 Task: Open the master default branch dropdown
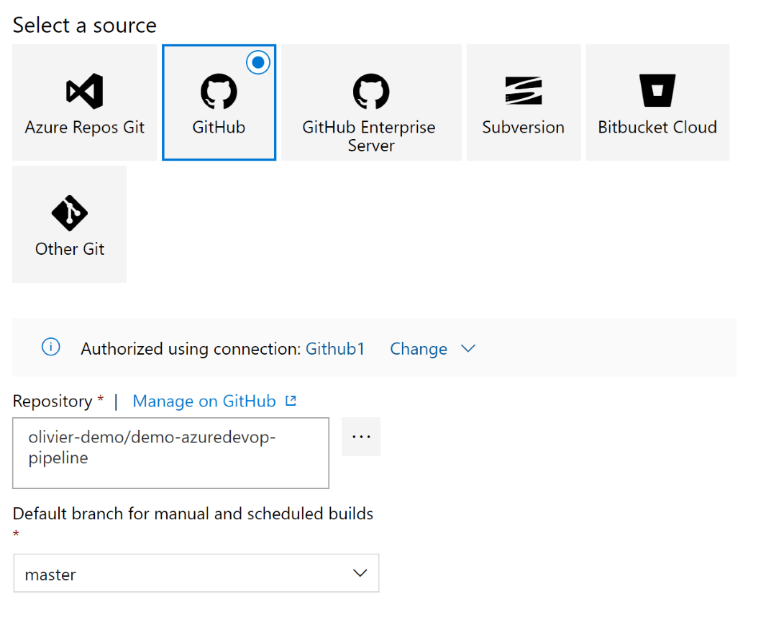pos(196,573)
